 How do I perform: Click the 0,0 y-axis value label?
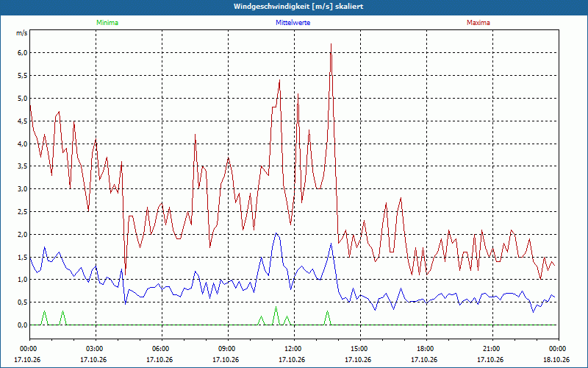(x=23, y=325)
